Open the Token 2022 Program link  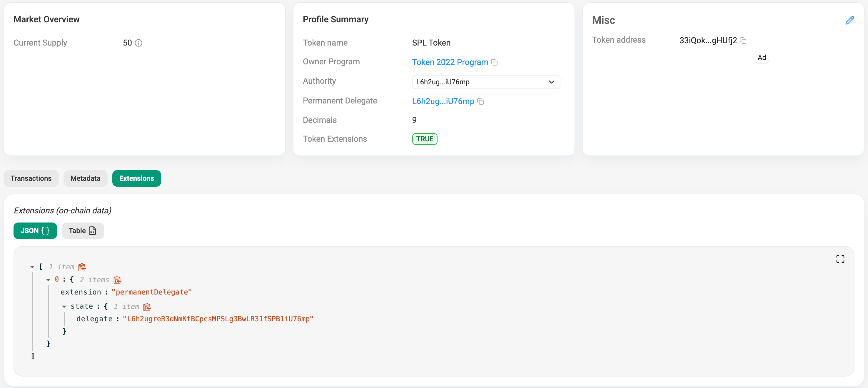pyautogui.click(x=450, y=62)
